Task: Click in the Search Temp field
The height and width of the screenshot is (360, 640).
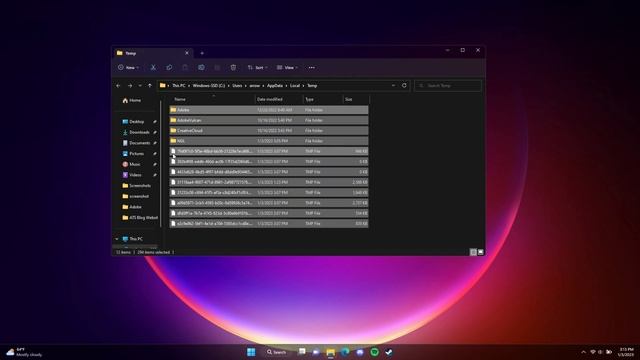Action: [x=448, y=86]
